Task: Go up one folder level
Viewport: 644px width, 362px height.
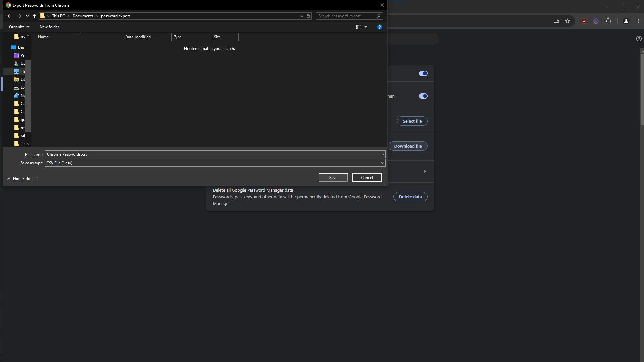Action: coord(34,16)
